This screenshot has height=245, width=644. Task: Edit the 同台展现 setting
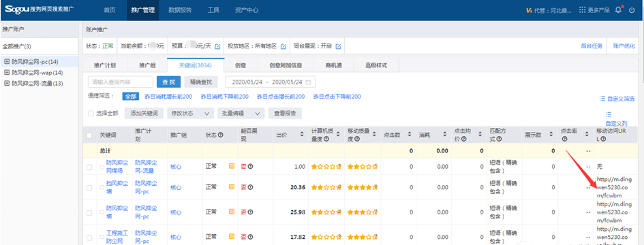click(338, 46)
